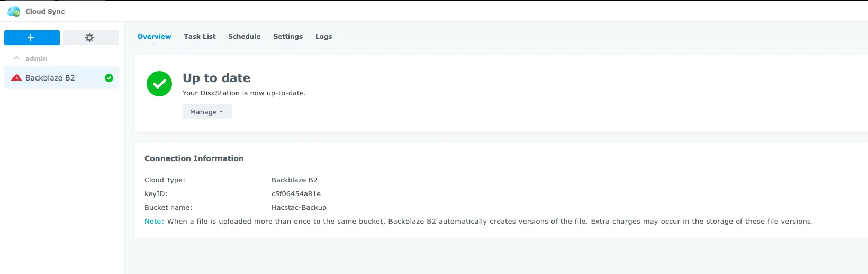This screenshot has width=868, height=274.
Task: Collapse the admin group chevron
Action: pyautogui.click(x=16, y=58)
